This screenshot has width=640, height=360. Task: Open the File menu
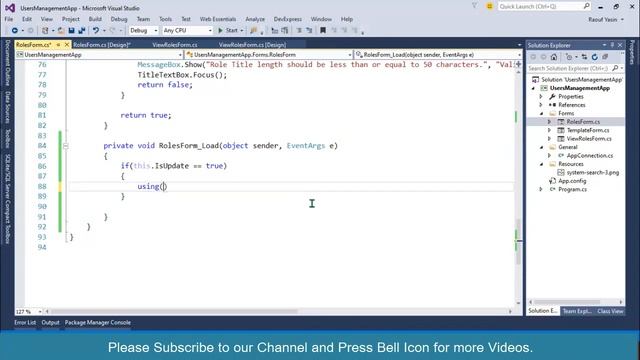coord(9,19)
